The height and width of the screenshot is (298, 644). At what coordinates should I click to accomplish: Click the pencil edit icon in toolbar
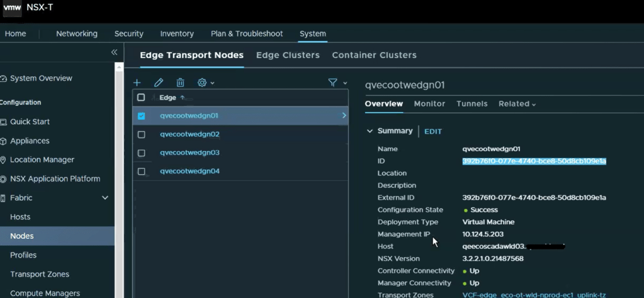[159, 83]
